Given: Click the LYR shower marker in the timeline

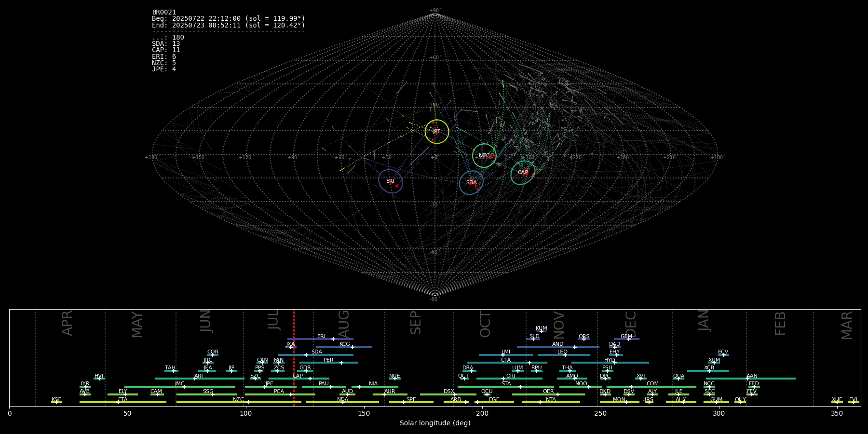Looking at the screenshot, I should coord(85,387).
